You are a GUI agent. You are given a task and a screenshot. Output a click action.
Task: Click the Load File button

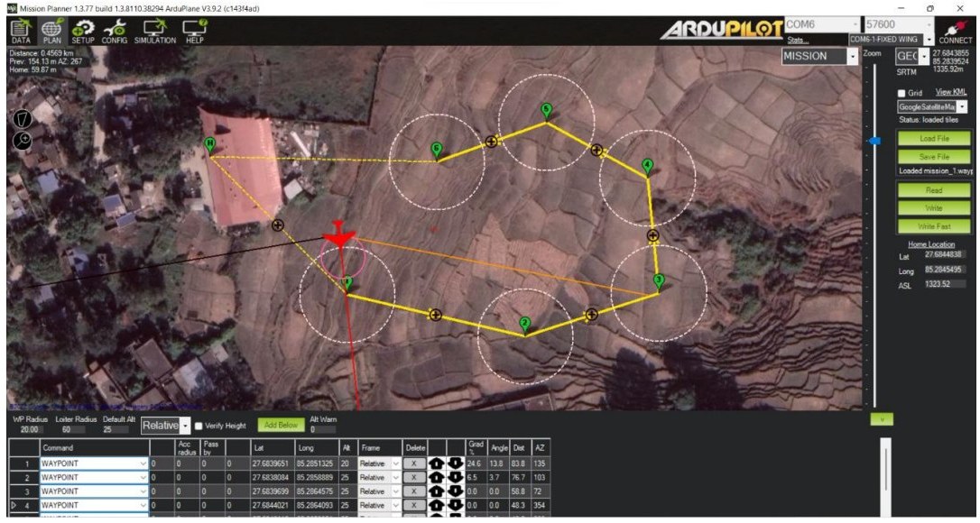point(934,138)
